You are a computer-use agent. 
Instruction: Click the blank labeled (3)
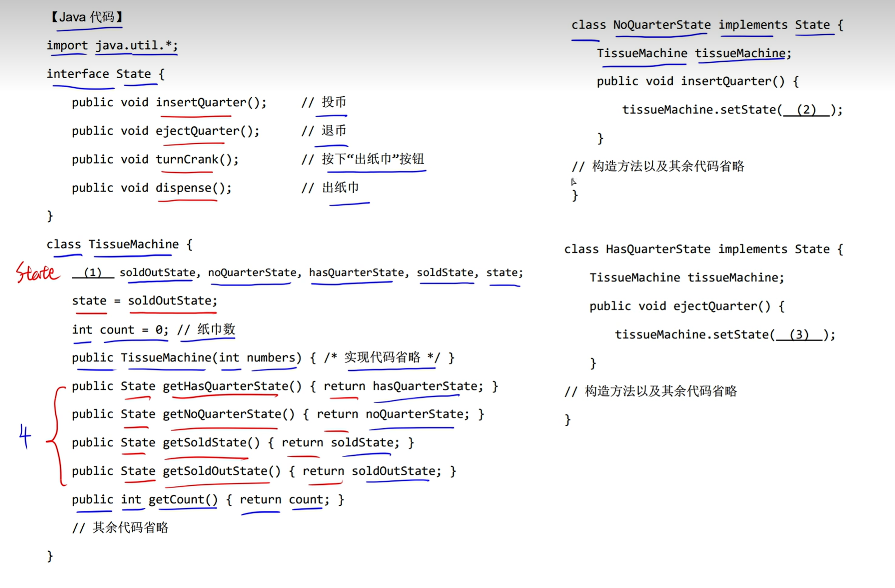click(x=800, y=334)
